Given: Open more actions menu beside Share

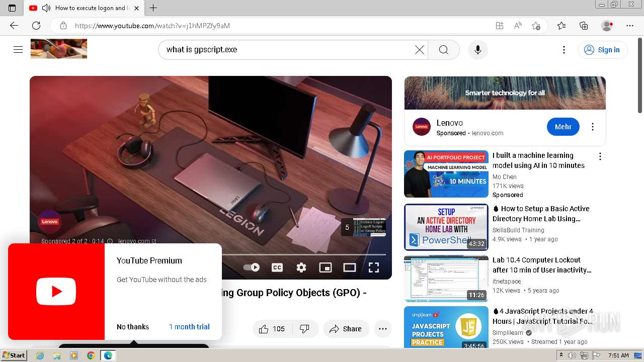Looking at the screenshot, I should (383, 329).
